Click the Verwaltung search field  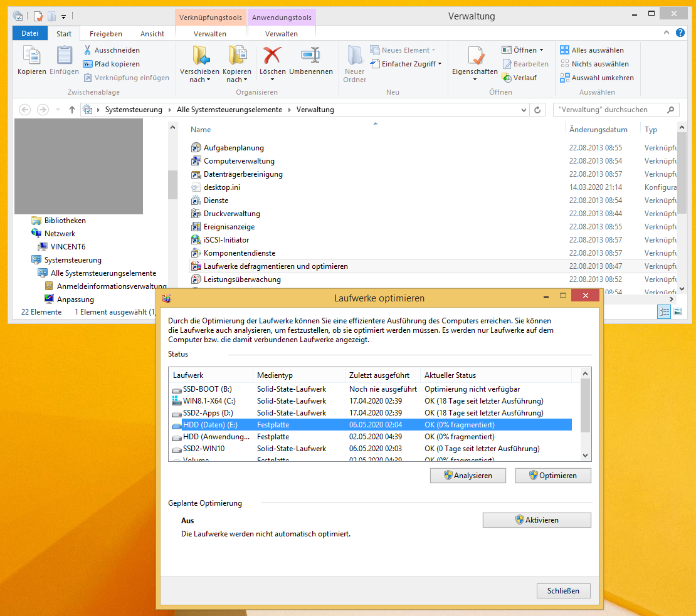(616, 110)
